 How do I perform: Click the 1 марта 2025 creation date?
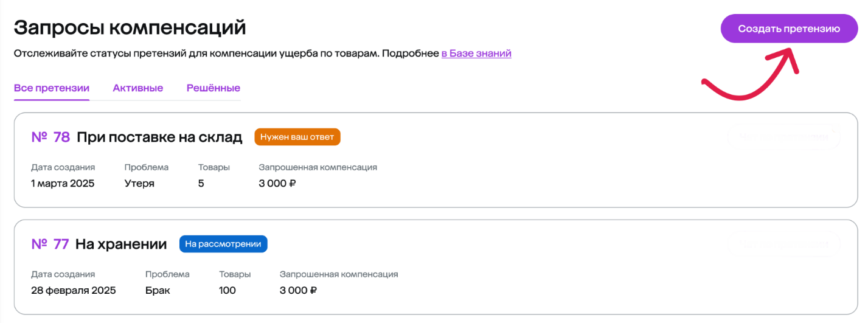(63, 183)
